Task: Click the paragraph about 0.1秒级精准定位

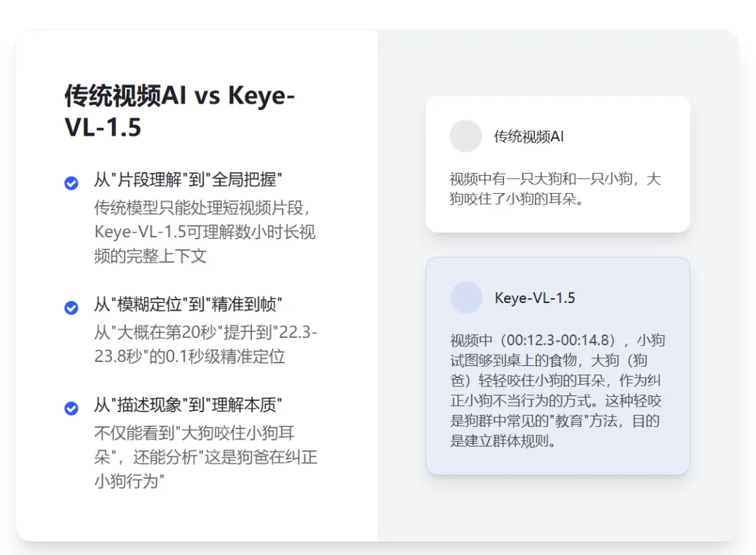Action: [x=206, y=344]
